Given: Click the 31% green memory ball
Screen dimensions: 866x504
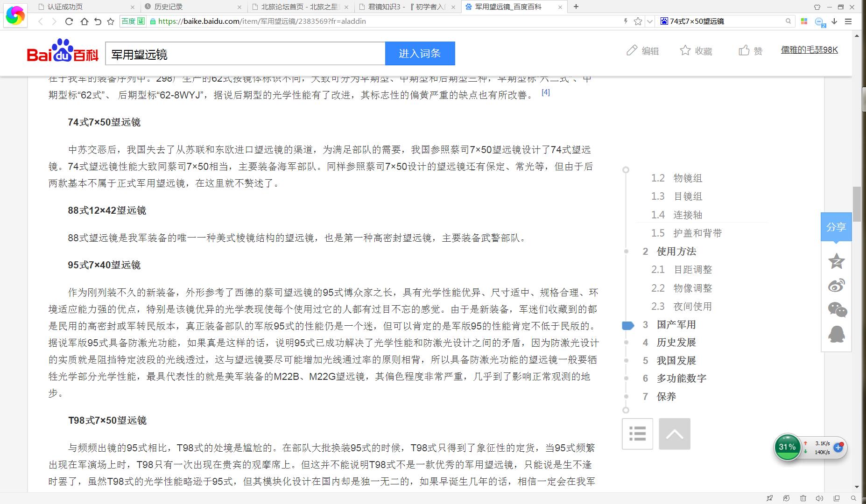Looking at the screenshot, I should tap(788, 447).
